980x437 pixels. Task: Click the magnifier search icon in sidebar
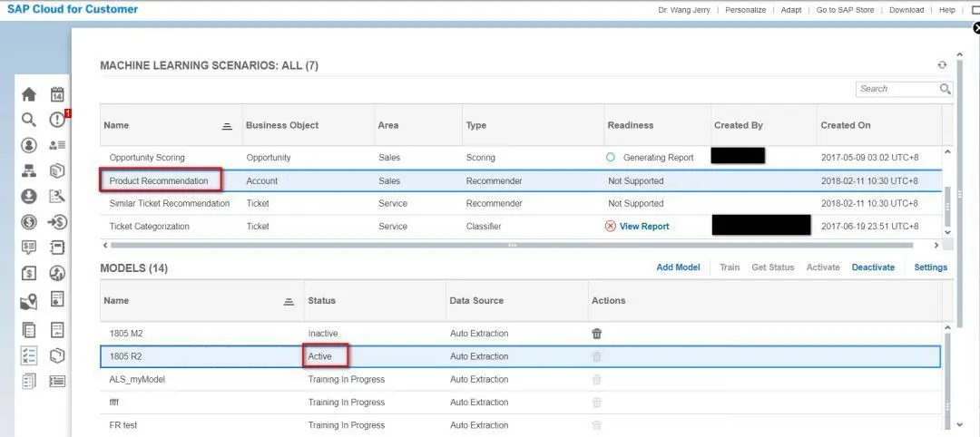click(29, 120)
